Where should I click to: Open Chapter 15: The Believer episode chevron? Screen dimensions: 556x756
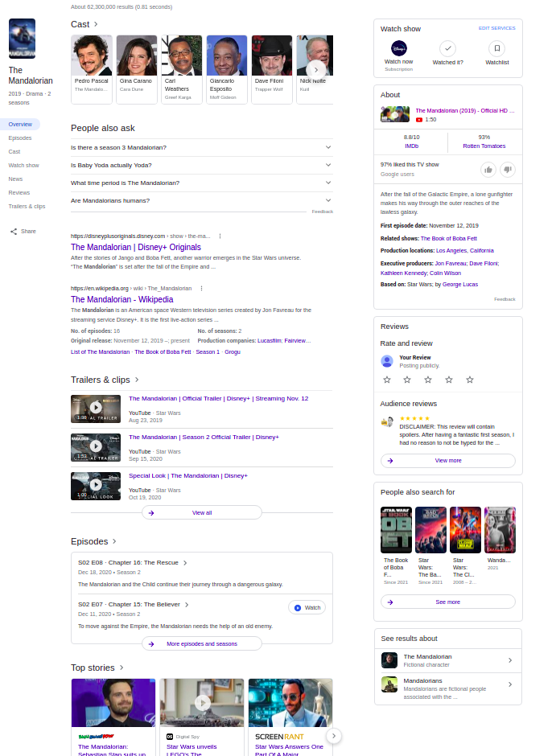pyautogui.click(x=187, y=605)
